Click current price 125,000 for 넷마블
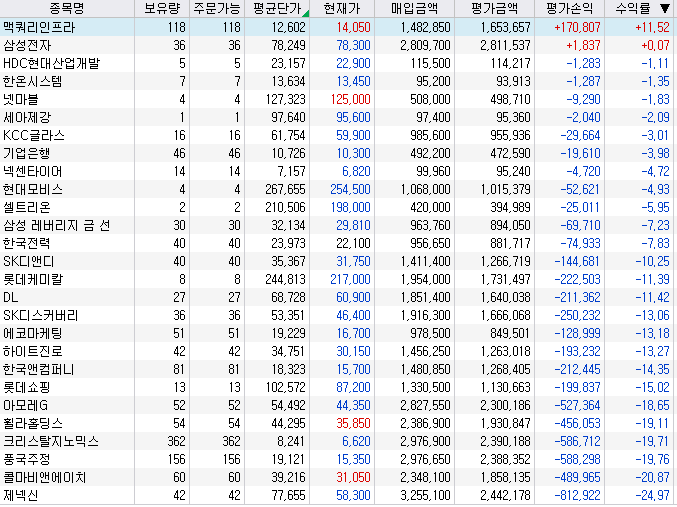This screenshot has height=507, width=677. (x=351, y=99)
